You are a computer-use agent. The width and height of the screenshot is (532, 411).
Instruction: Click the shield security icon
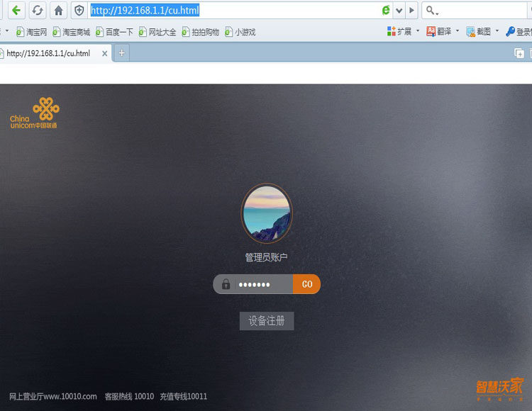point(79,11)
